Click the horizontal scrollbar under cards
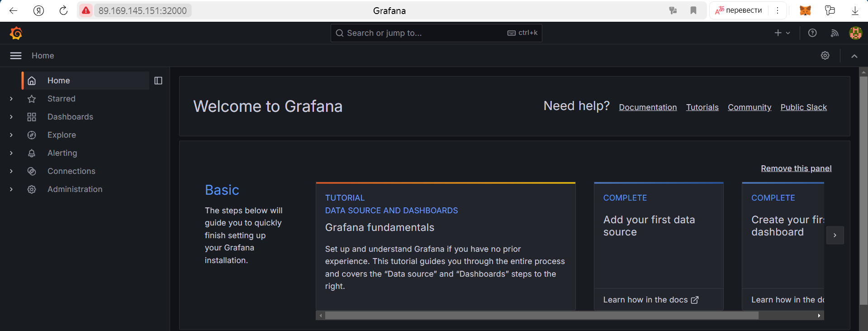This screenshot has width=868, height=331. coord(541,316)
